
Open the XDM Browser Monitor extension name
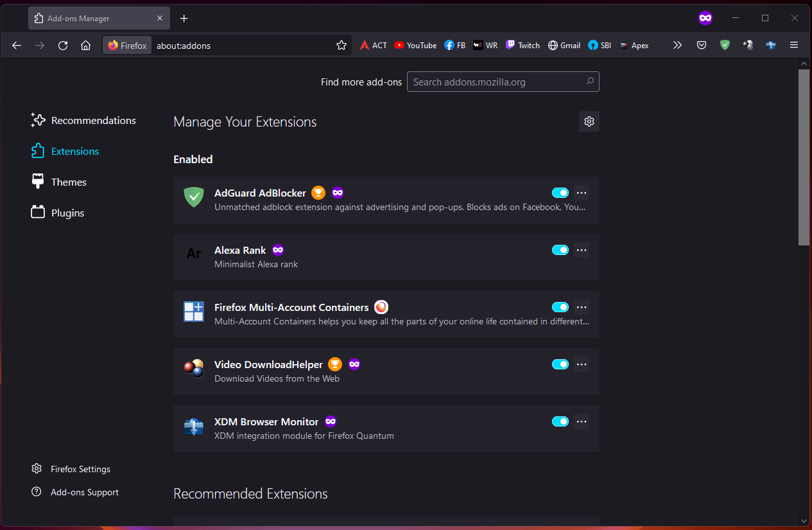(x=266, y=421)
